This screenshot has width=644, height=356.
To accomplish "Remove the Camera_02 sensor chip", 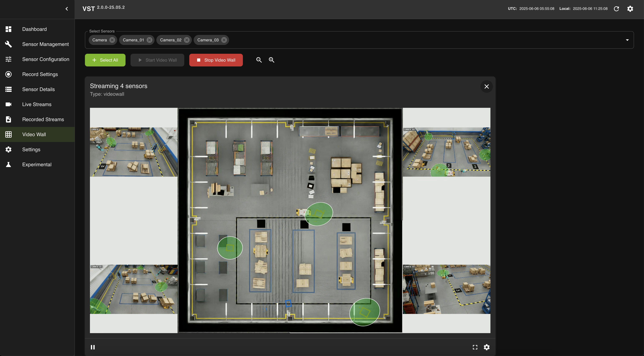I will [187, 40].
